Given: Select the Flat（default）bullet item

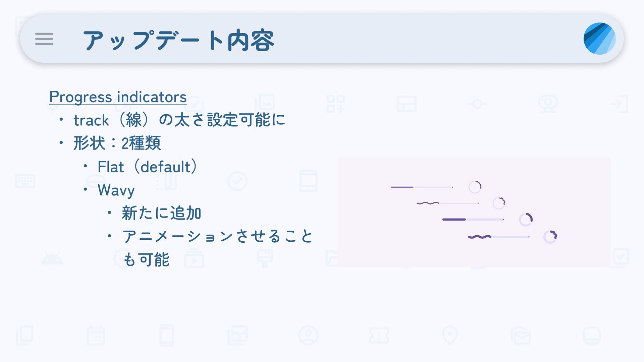Looking at the screenshot, I should click(x=148, y=167).
